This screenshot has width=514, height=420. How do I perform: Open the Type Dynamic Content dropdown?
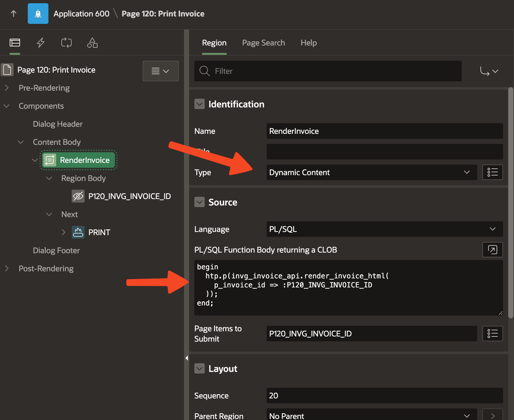tap(372, 172)
